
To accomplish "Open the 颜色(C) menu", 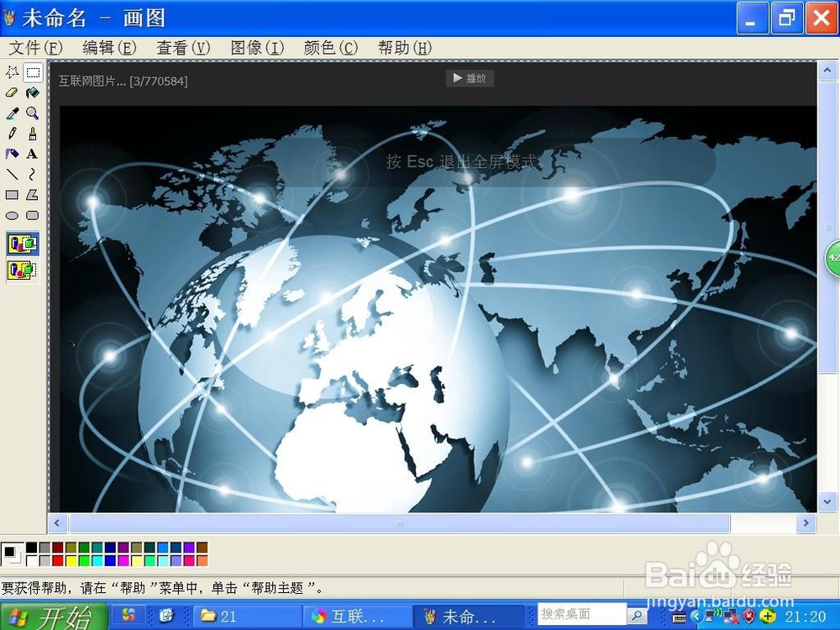I will [x=330, y=48].
